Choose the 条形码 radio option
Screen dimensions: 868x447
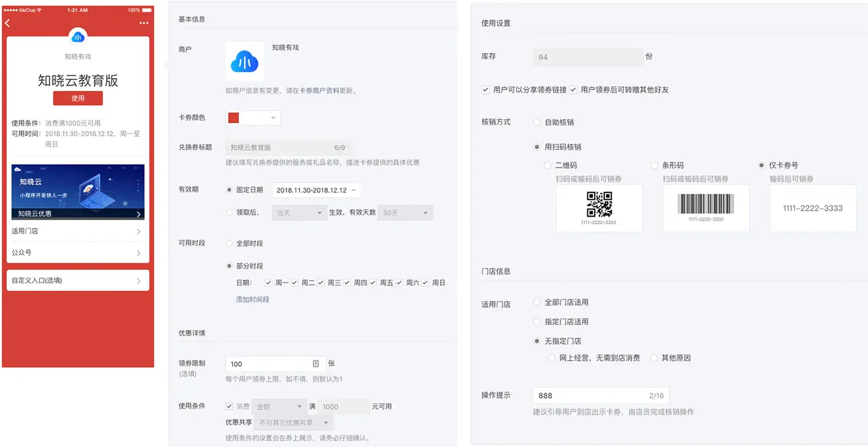pyautogui.click(x=655, y=165)
